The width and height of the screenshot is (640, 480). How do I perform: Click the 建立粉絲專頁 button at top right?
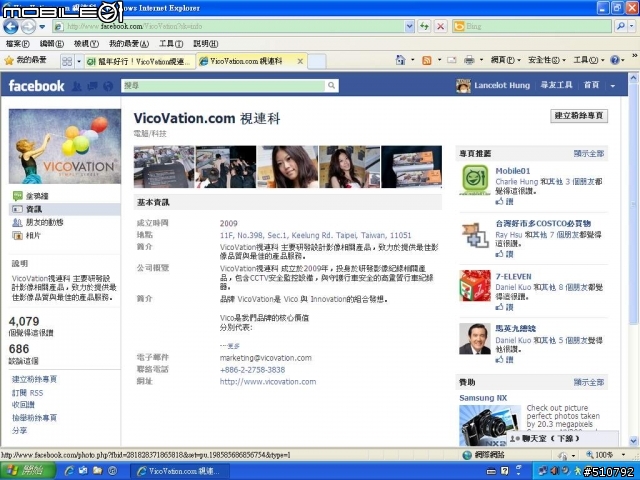[579, 116]
